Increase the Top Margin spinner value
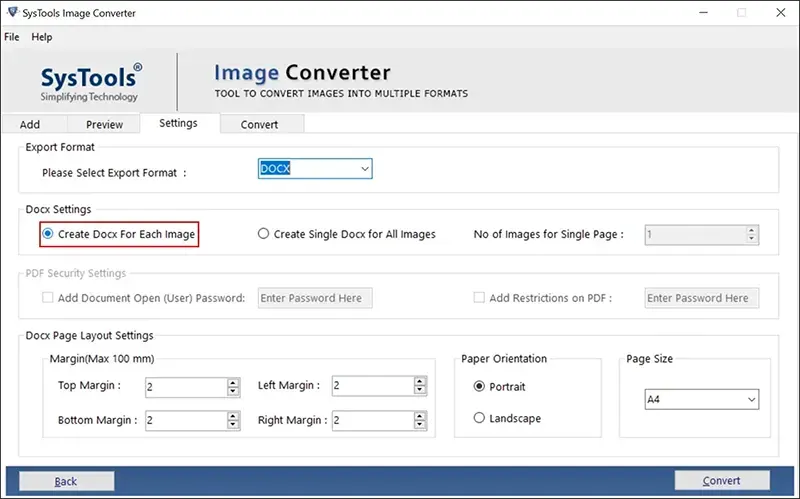Screen dimensions: 800x499 pos(233,381)
